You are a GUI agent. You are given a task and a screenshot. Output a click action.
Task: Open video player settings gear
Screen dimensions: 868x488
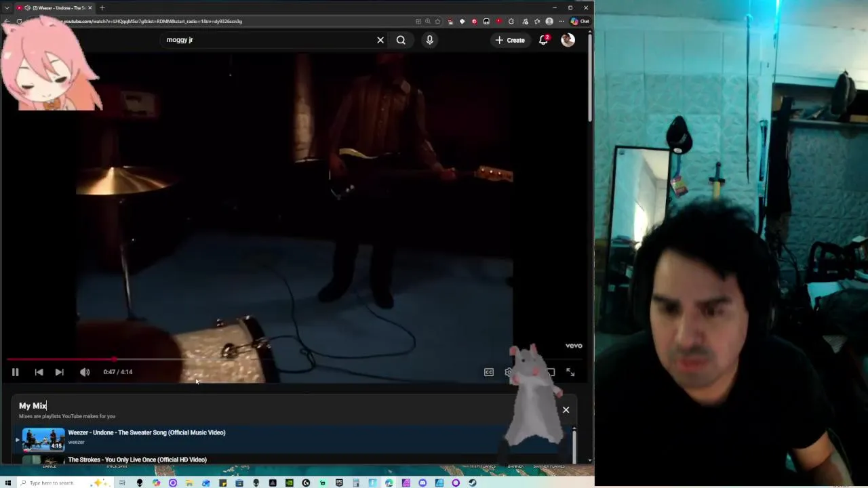click(x=509, y=372)
